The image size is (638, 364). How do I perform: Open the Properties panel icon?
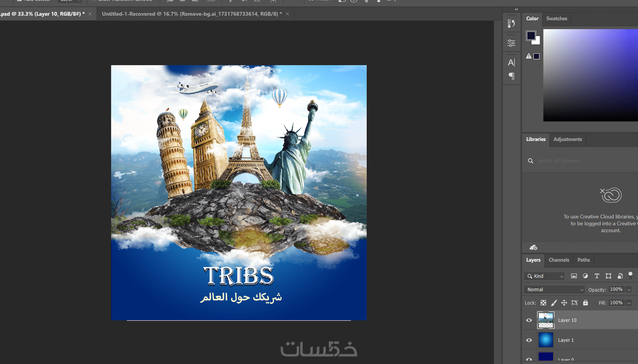[x=511, y=43]
